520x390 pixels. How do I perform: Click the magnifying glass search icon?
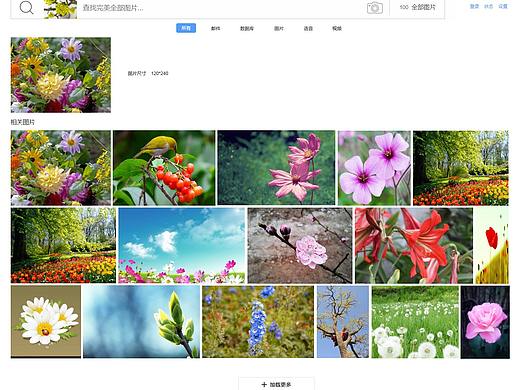pos(26,7)
